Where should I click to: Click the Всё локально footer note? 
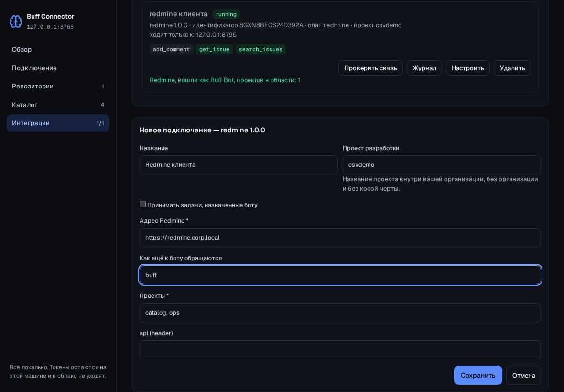point(58,371)
